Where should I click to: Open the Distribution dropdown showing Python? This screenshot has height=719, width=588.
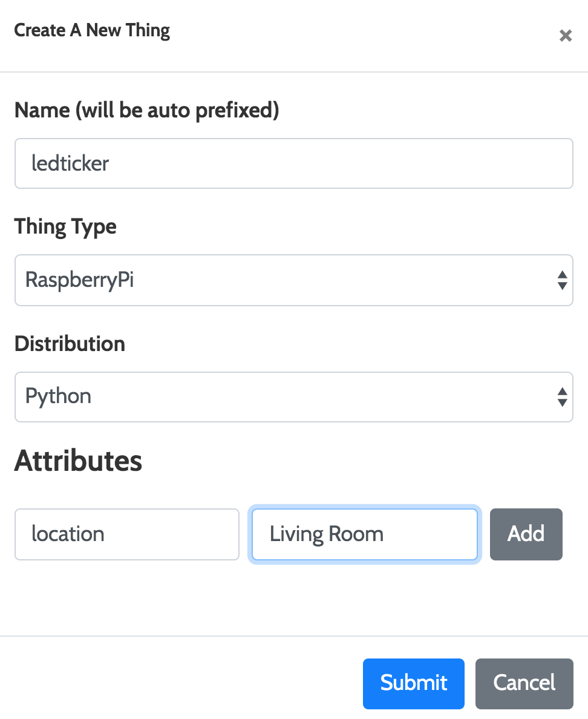[x=294, y=397]
